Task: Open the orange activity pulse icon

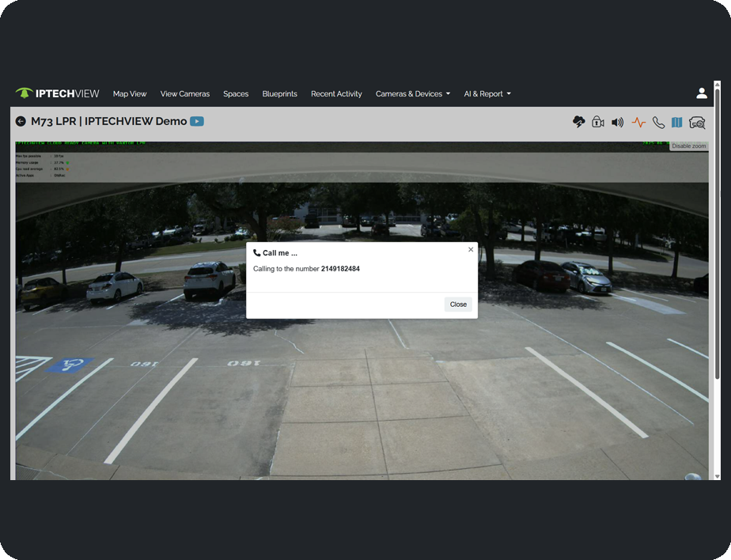Action: pyautogui.click(x=638, y=122)
